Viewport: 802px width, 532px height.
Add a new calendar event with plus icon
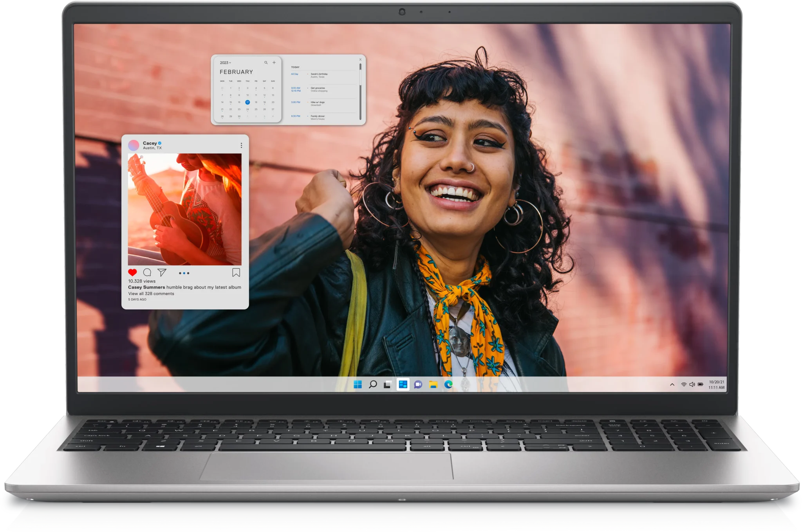274,63
